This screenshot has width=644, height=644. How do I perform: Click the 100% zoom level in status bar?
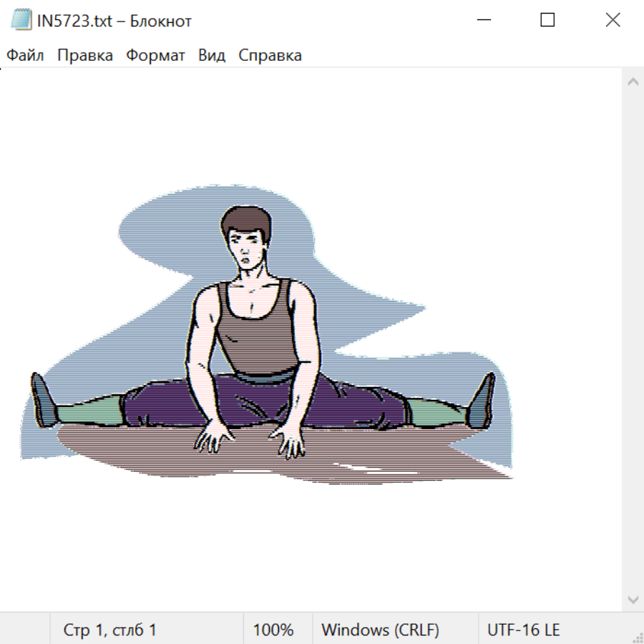[273, 630]
